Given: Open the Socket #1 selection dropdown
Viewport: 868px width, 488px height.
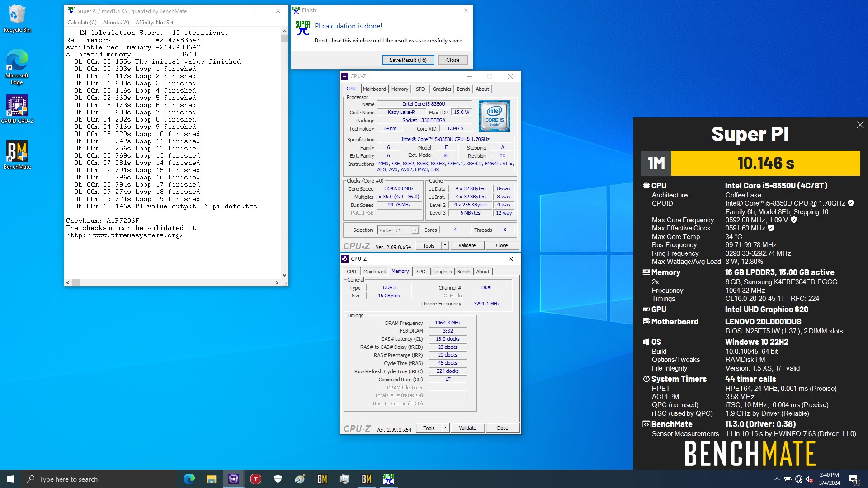Looking at the screenshot, I should [x=398, y=230].
